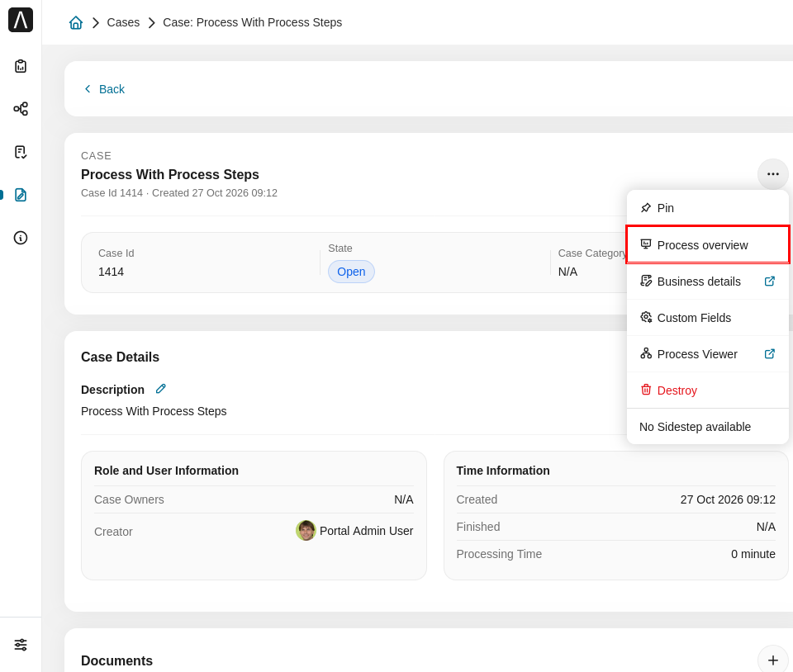Select Business details menu item

tap(708, 282)
